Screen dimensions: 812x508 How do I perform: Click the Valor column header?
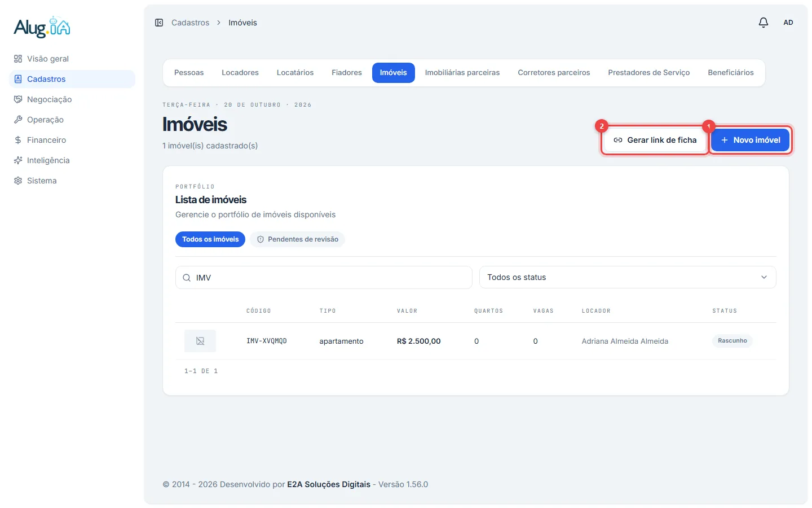tap(407, 311)
